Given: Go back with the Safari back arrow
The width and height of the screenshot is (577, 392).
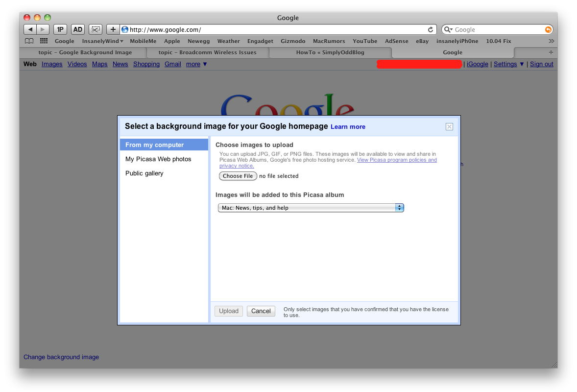Looking at the screenshot, I should pyautogui.click(x=30, y=29).
